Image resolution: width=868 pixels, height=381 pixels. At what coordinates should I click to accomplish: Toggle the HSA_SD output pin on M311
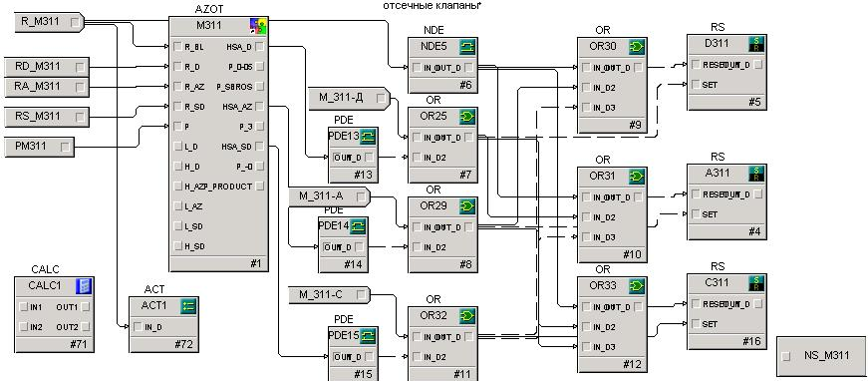click(x=260, y=147)
